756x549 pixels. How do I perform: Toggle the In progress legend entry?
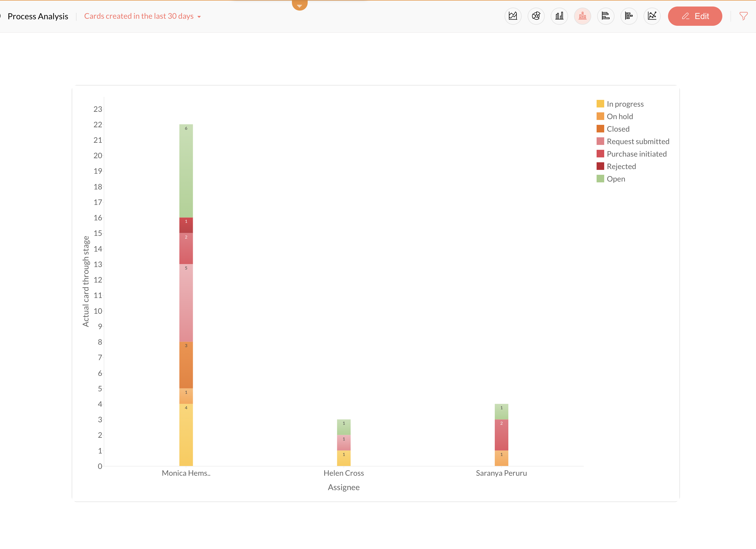point(625,104)
